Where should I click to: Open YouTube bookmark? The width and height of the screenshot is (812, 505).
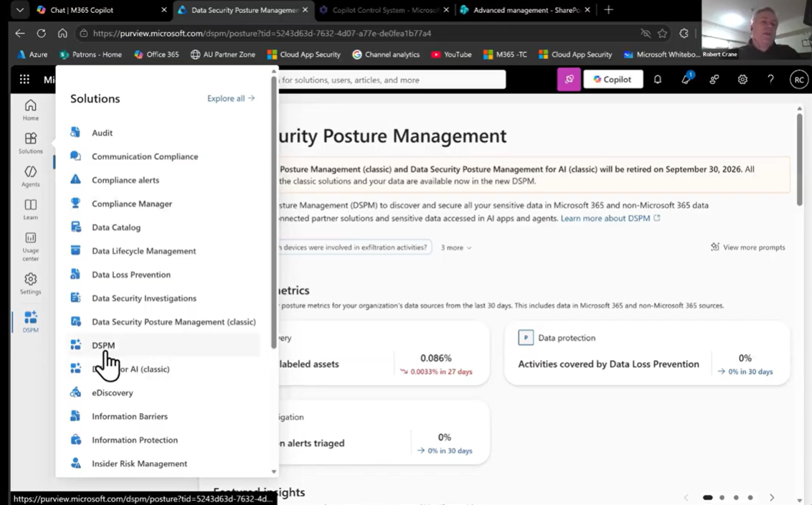tap(451, 55)
